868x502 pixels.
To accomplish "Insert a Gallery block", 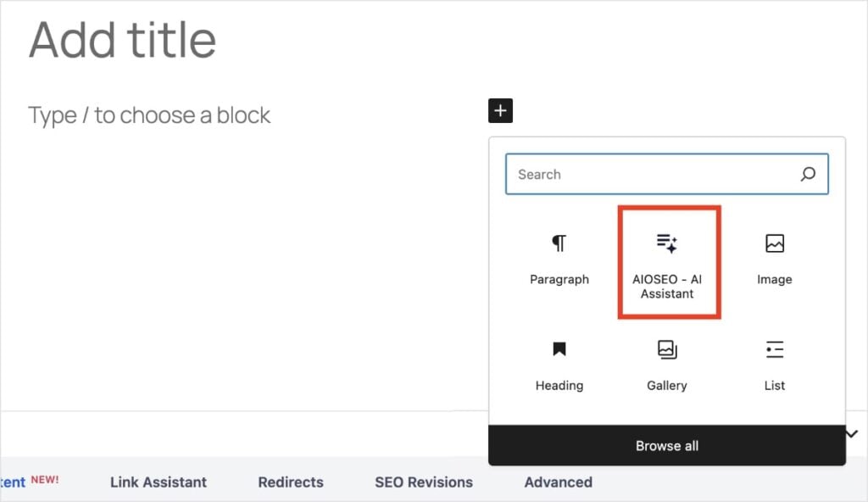I will (x=666, y=365).
